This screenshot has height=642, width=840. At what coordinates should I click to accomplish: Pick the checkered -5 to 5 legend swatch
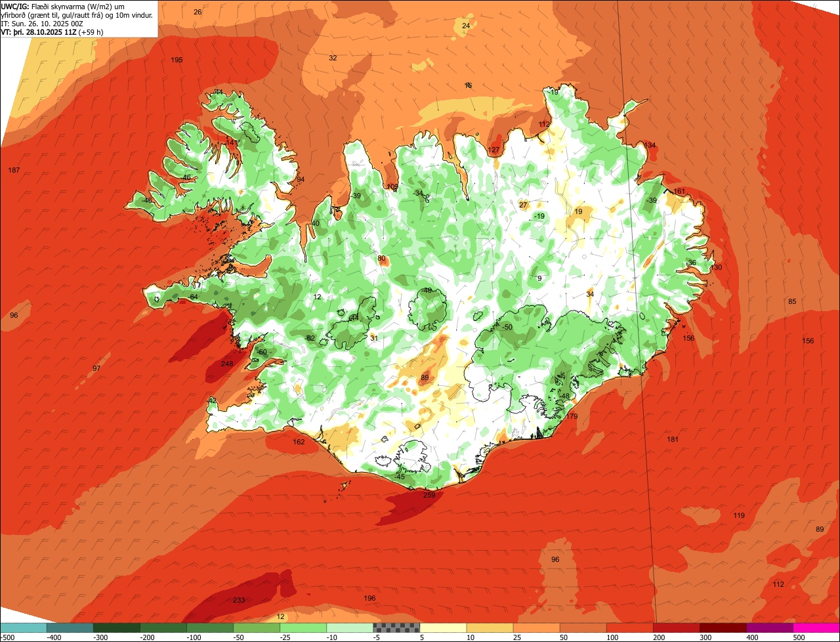396,628
